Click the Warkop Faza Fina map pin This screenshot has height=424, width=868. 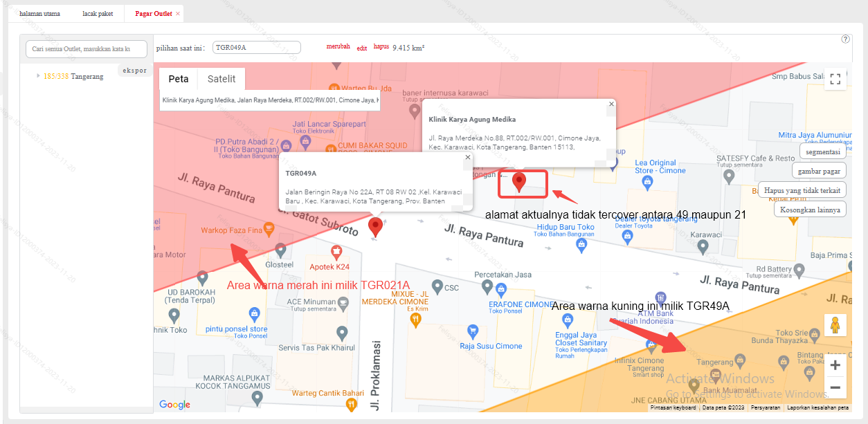[x=269, y=230]
